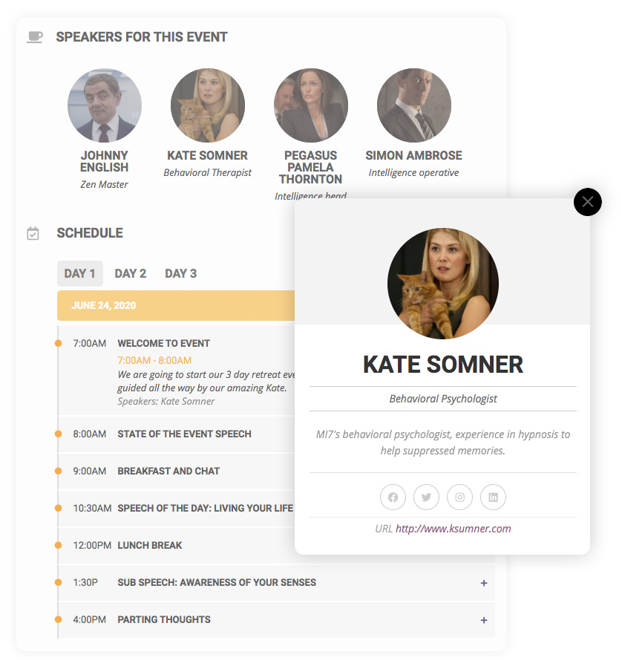Open Kate Somner's Instagram icon
The width and height of the screenshot is (622, 672).
pos(459,498)
